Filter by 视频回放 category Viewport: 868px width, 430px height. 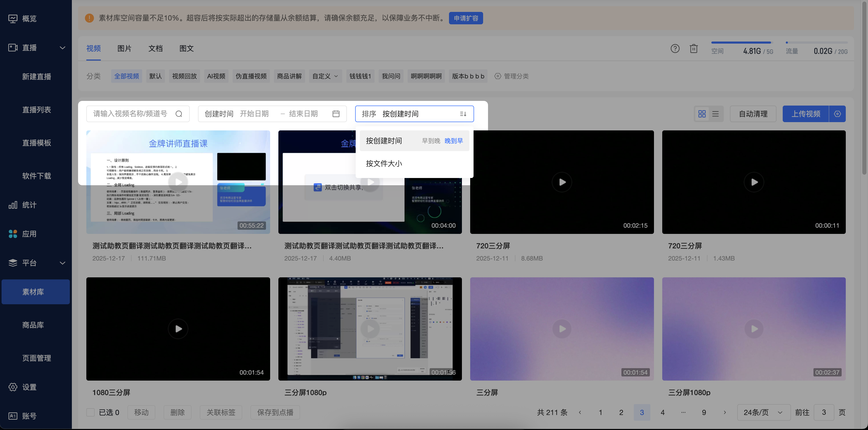(185, 76)
